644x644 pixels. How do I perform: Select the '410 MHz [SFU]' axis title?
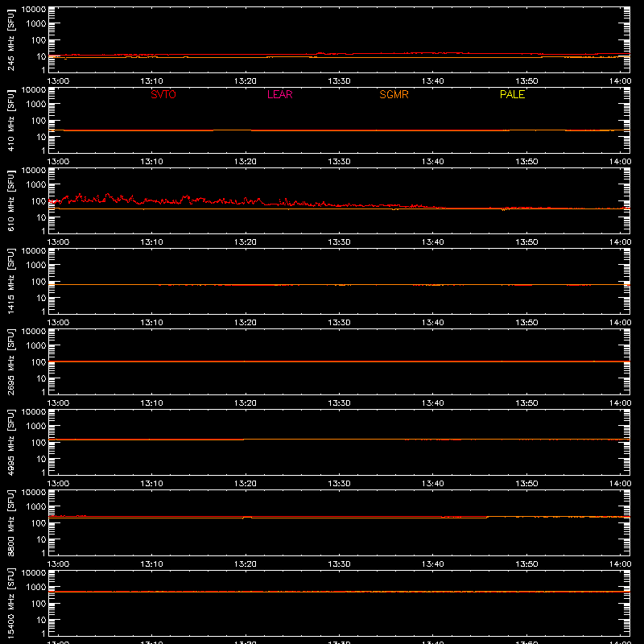tap(11, 120)
